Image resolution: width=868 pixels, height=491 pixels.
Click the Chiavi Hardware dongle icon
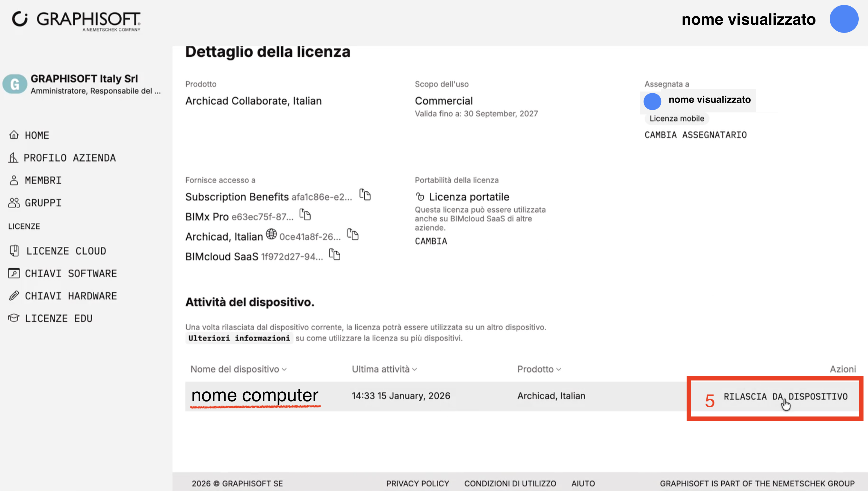[x=14, y=296]
